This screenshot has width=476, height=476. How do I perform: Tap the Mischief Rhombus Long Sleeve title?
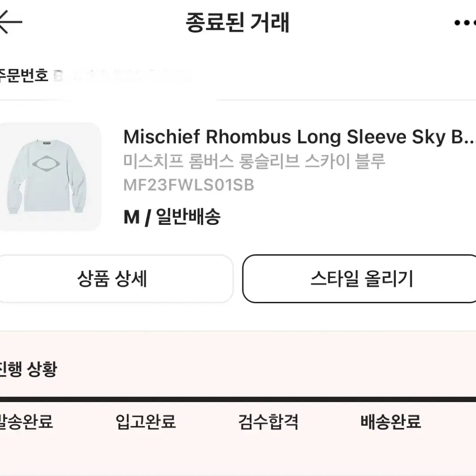coord(299,137)
